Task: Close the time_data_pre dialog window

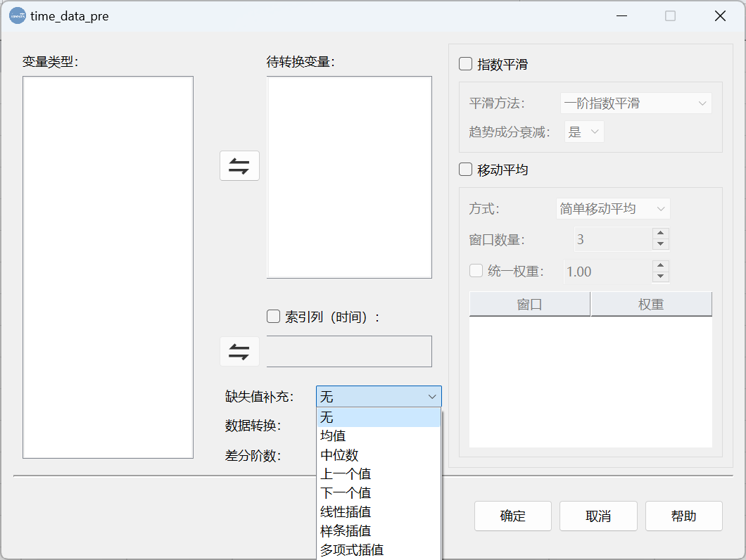Action: point(719,15)
